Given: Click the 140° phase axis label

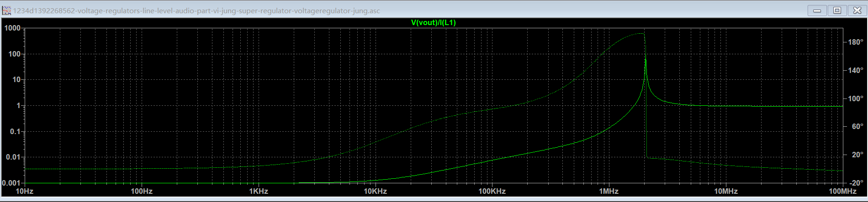Looking at the screenshot, I should [x=856, y=71].
